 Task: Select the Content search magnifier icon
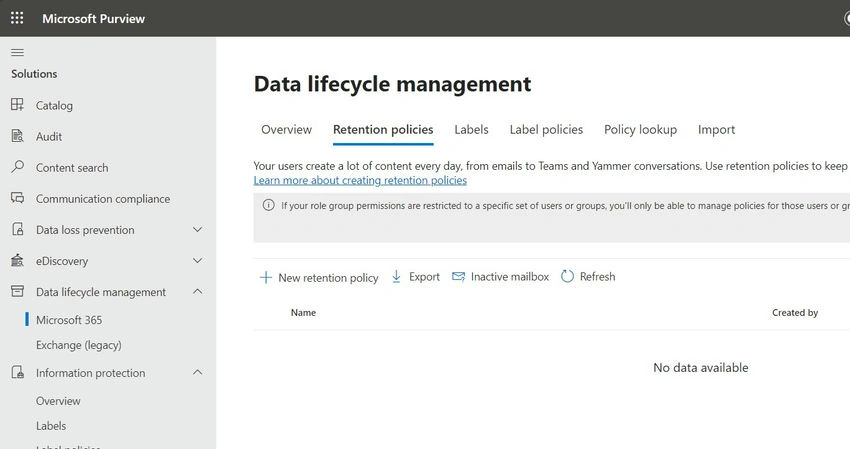coord(17,166)
